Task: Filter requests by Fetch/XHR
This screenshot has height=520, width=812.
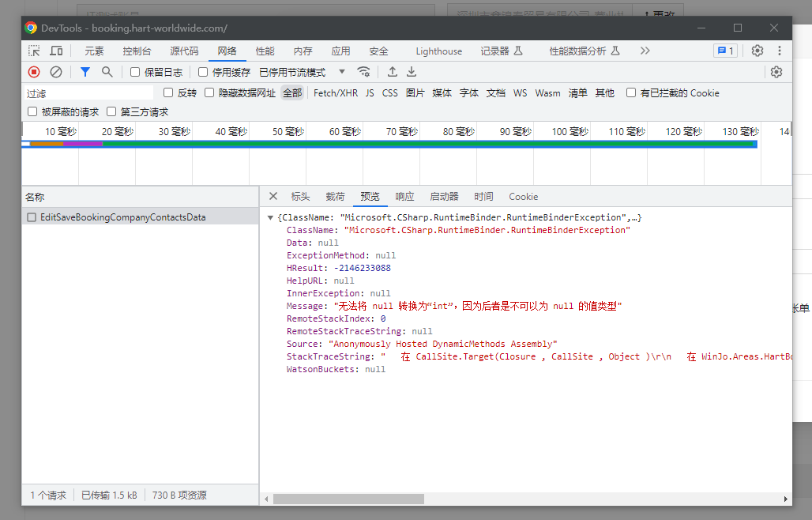Action: pyautogui.click(x=336, y=92)
